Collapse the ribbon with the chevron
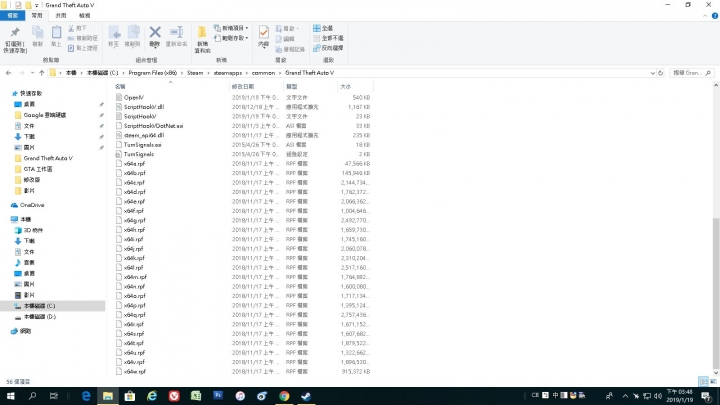Image resolution: width=720 pixels, height=405 pixels. [x=705, y=16]
